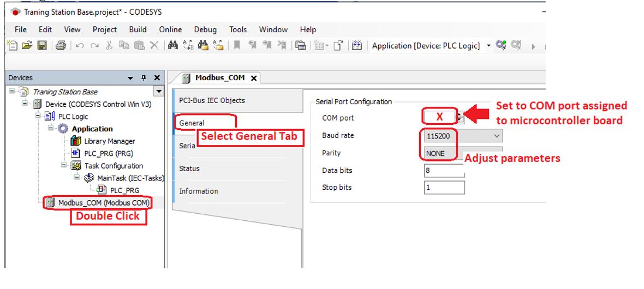The height and width of the screenshot is (289, 644).
Task: Open the Build menu
Action: tap(138, 29)
